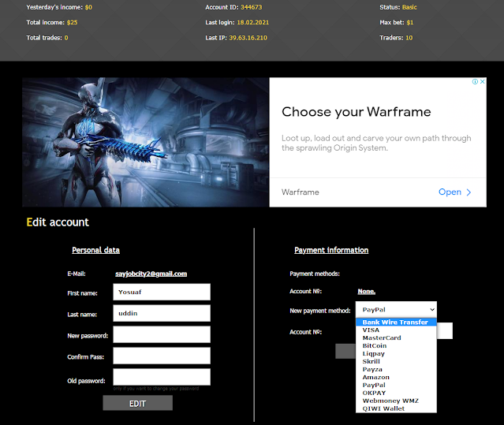
Task: Click the Choose your Warframe headline
Action: pyautogui.click(x=357, y=112)
